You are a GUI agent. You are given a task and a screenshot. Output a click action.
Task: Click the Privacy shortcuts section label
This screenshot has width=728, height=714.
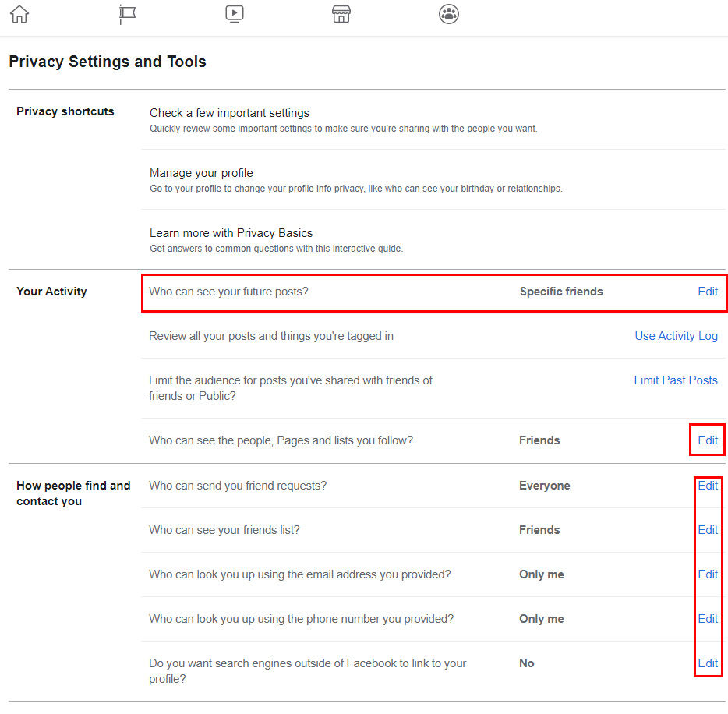[65, 111]
